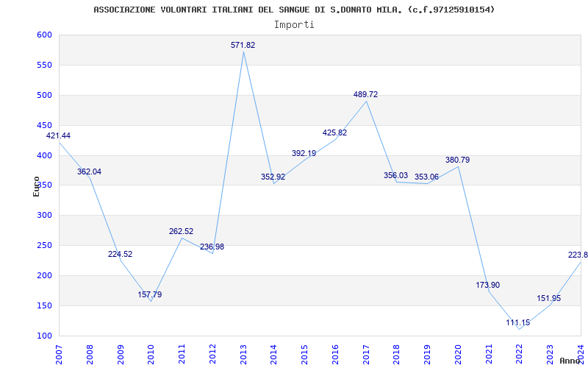Click the 151.95 data label
Viewport: 588px width, 368px height.
548,299
